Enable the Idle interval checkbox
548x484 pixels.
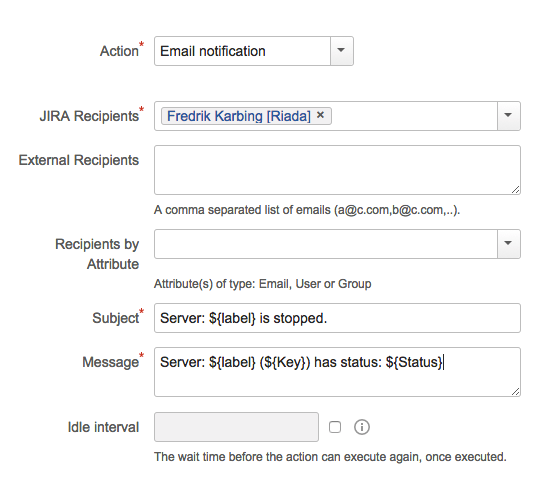tap(335, 427)
